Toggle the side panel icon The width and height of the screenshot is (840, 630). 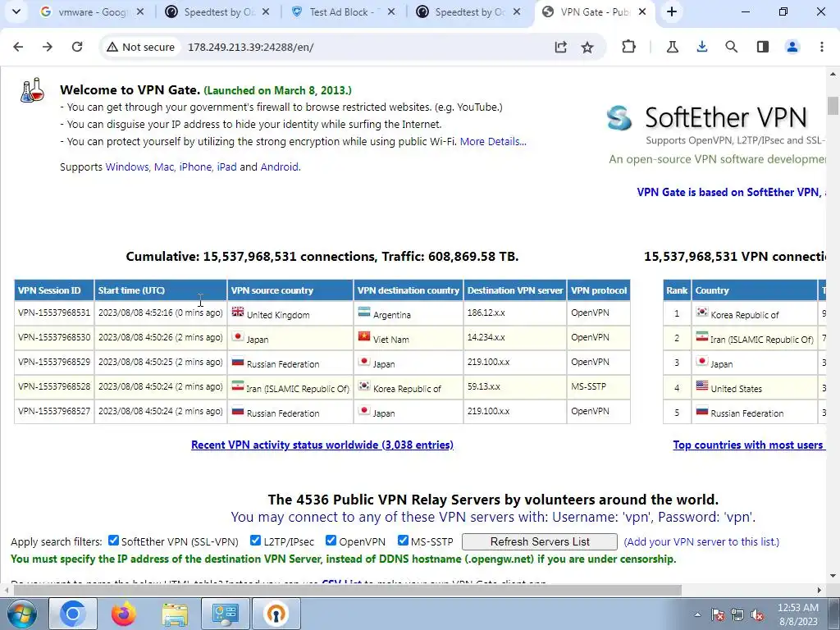point(763,47)
